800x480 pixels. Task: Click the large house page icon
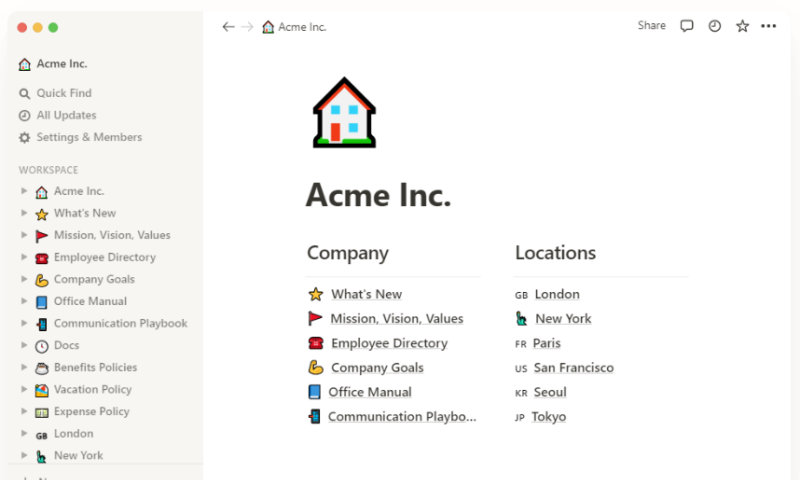point(344,113)
